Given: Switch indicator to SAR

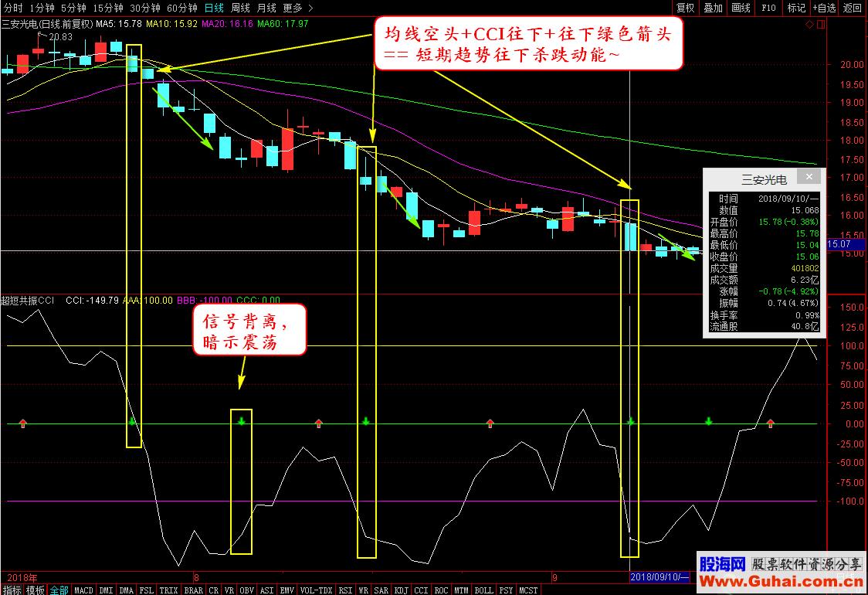Looking at the screenshot, I should (x=381, y=590).
